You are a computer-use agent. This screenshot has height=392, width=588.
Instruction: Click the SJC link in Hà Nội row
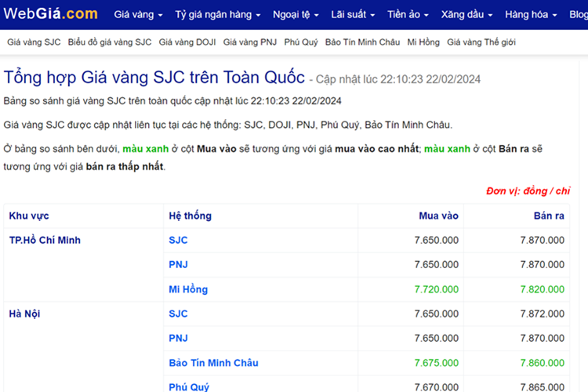click(x=178, y=314)
